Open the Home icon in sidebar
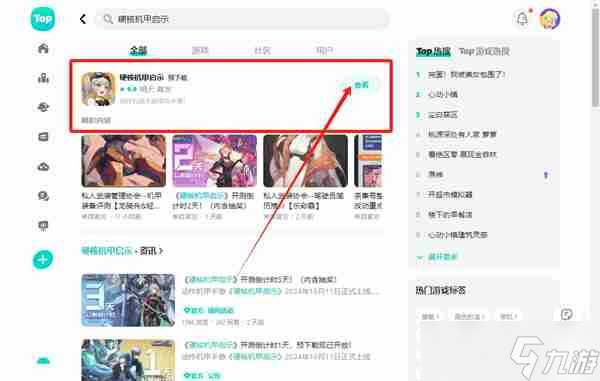The height and width of the screenshot is (381, 600). pyautogui.click(x=43, y=48)
